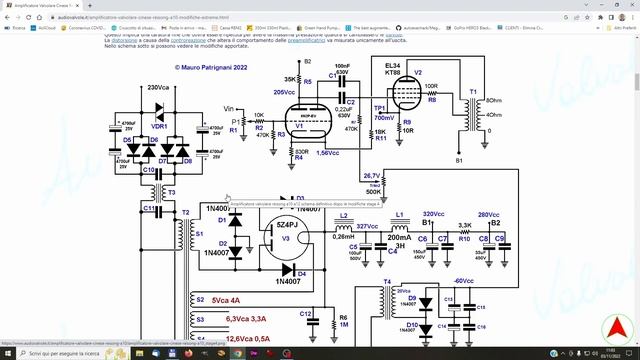Click the page vertical scrollbar thumb

tap(637, 82)
